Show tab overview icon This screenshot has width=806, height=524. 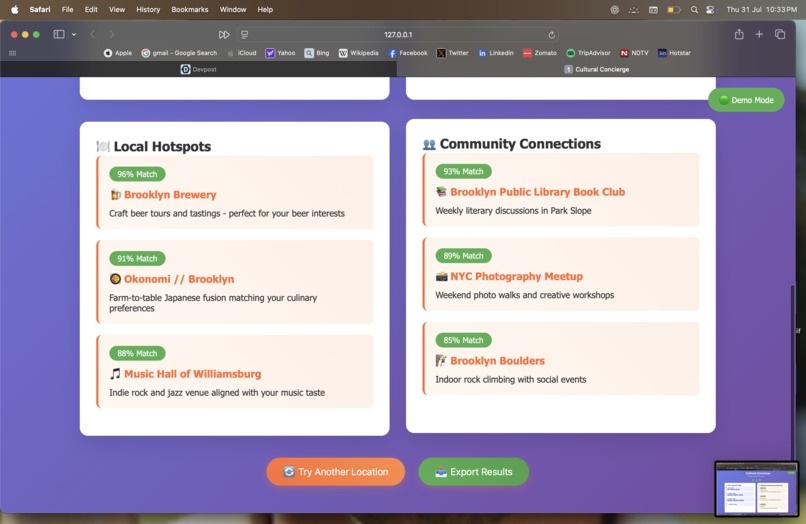click(780, 34)
